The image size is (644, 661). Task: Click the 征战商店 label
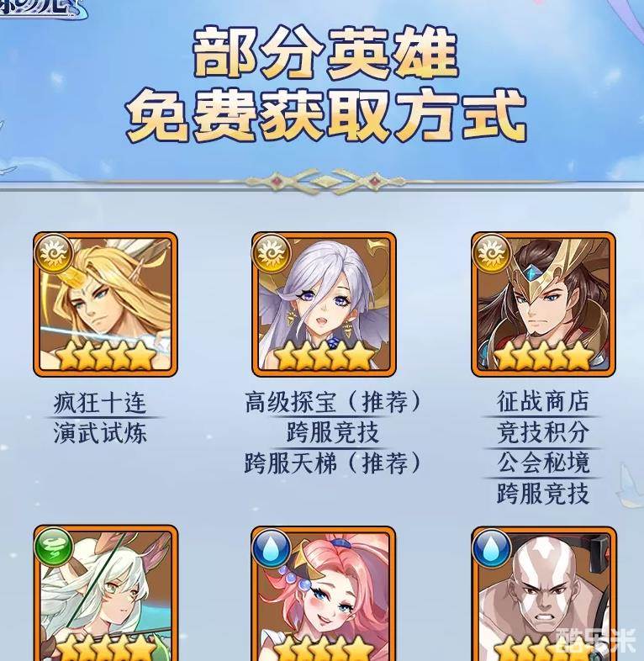click(x=543, y=401)
